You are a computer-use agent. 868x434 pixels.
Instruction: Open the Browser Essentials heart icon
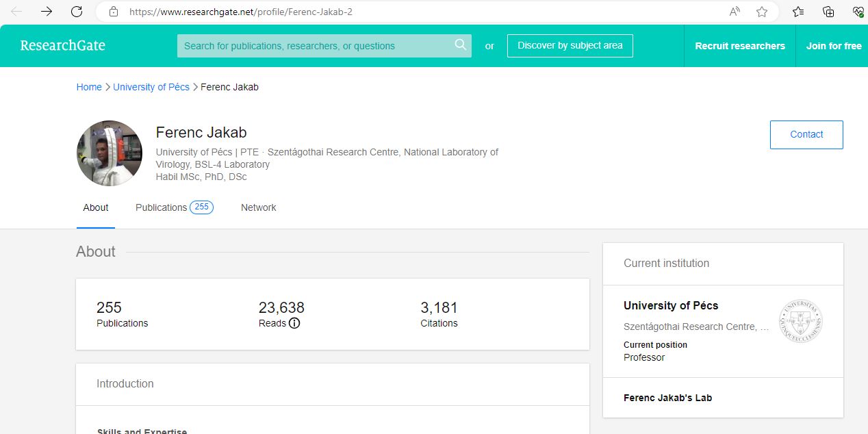pyautogui.click(x=858, y=12)
